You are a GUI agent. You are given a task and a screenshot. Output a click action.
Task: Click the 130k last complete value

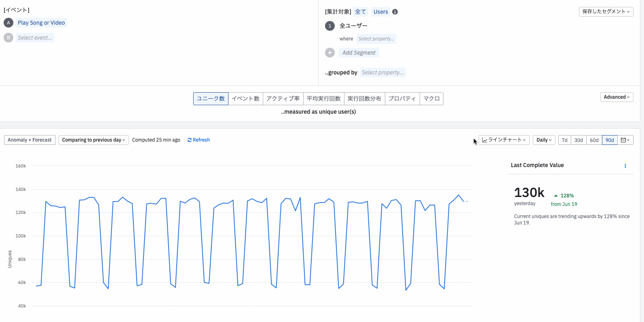[x=529, y=193]
